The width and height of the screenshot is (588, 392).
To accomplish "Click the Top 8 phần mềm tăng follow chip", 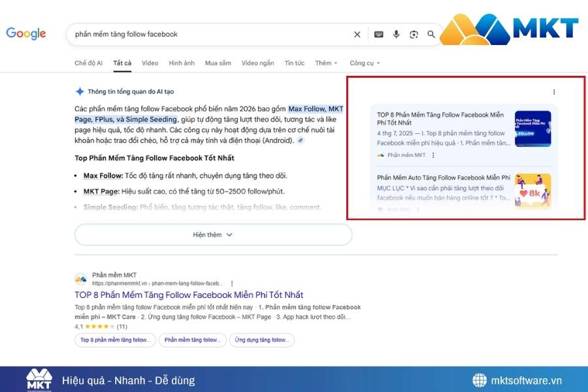I will pyautogui.click(x=114, y=340).
